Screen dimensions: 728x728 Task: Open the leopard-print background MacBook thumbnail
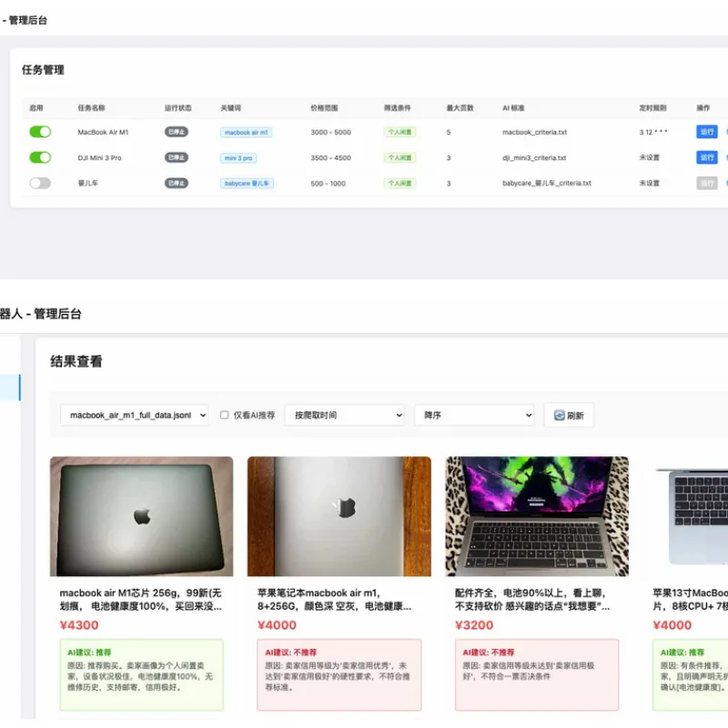pos(537,516)
